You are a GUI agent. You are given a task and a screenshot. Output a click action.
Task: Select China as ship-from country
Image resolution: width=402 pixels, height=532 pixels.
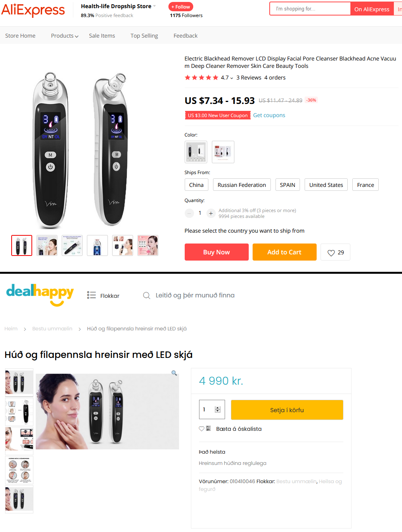pos(196,185)
